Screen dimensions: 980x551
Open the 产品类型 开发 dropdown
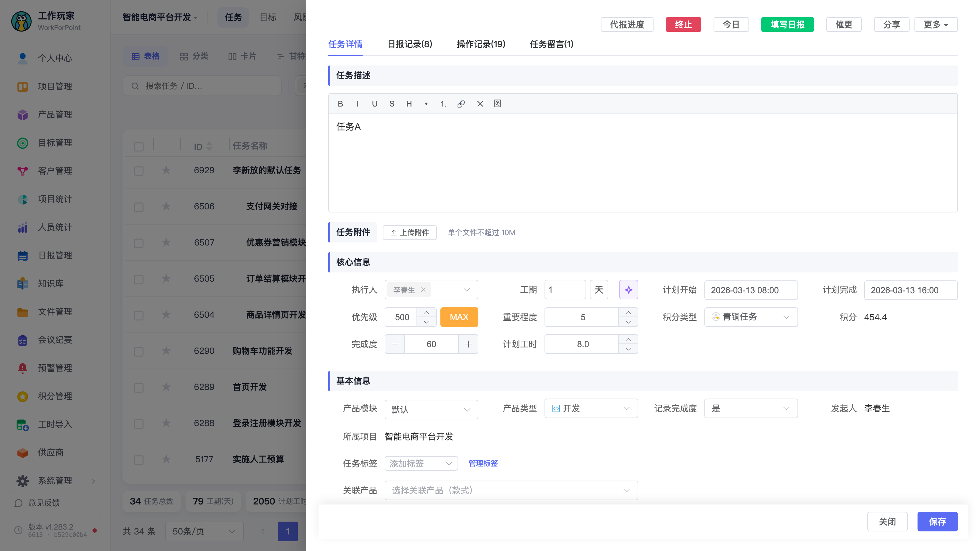point(591,408)
